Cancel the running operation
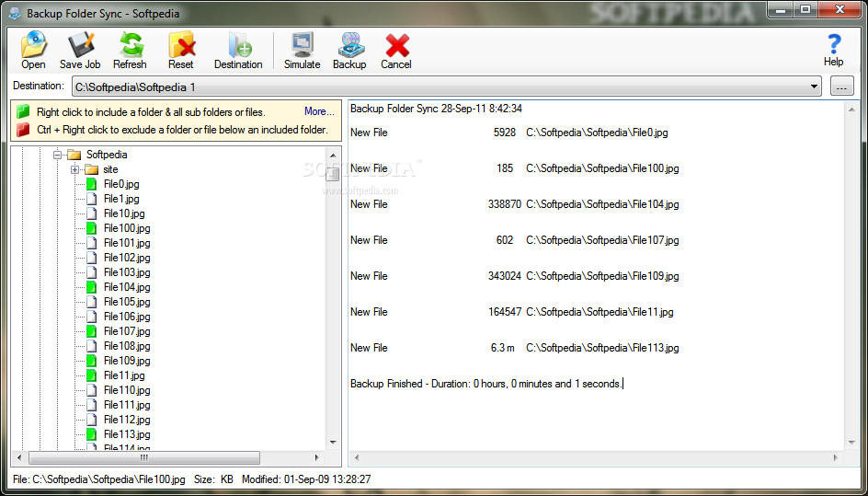The height and width of the screenshot is (496, 868). [396, 51]
